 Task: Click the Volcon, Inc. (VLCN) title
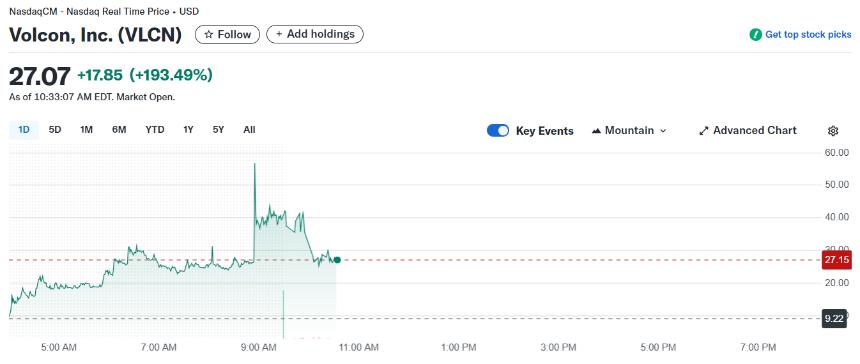click(95, 35)
